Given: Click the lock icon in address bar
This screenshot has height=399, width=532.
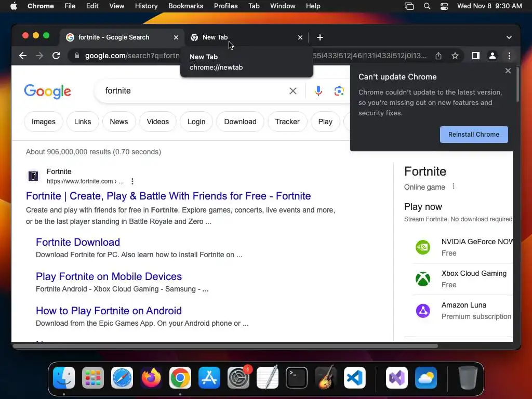Looking at the screenshot, I should [77, 56].
